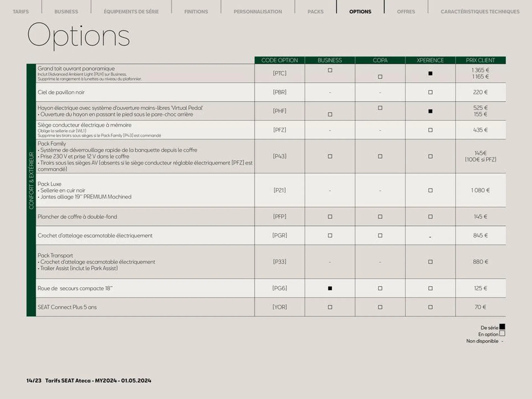Open the PERSONNALISATION tab
The image size is (532, 399).
[258, 12]
